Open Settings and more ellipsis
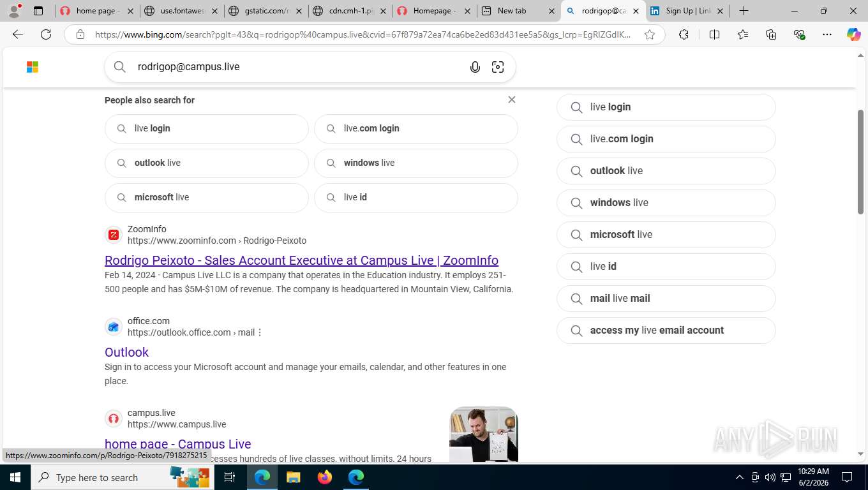 [827, 34]
